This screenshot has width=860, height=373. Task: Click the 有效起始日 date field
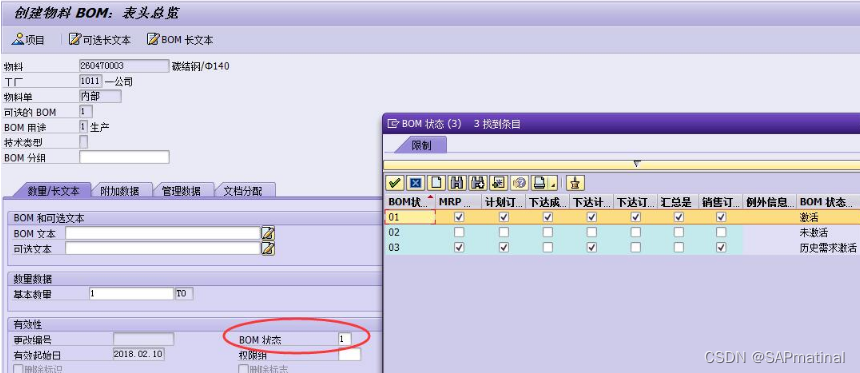click(138, 354)
